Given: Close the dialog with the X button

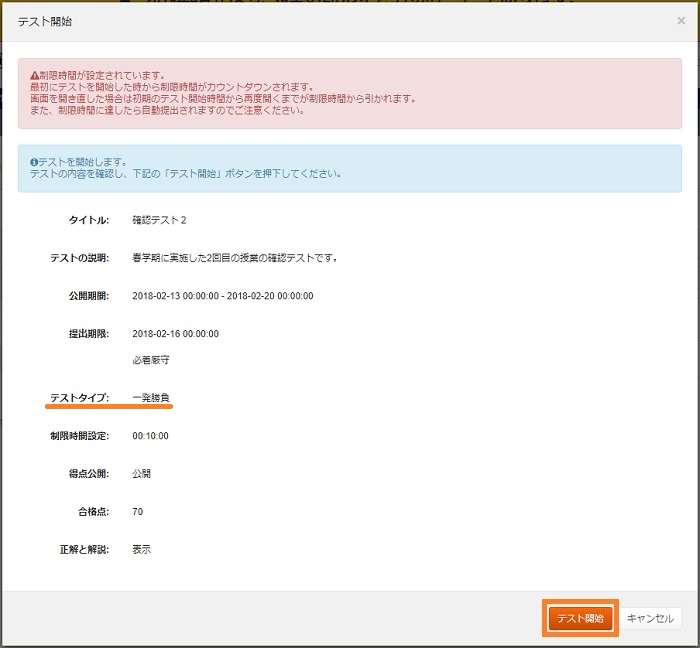Looking at the screenshot, I should (x=681, y=20).
